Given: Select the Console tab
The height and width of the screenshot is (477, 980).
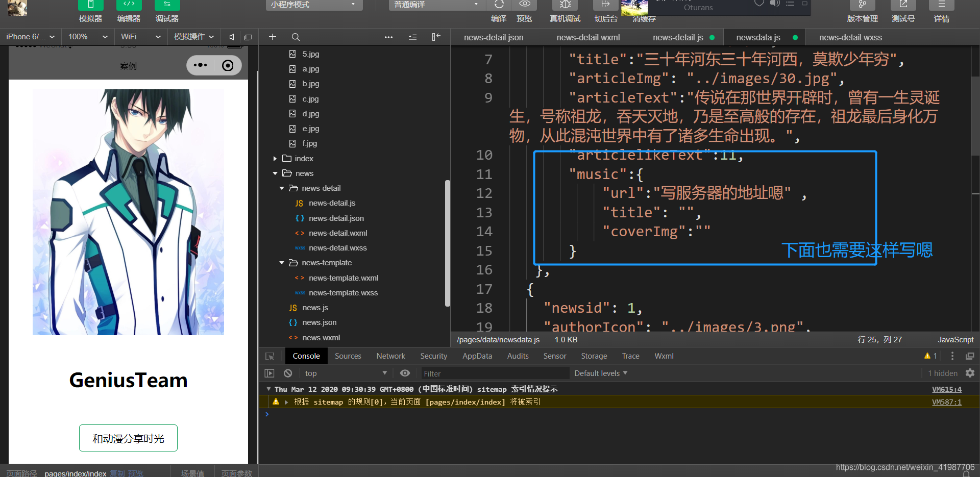Looking at the screenshot, I should click(306, 356).
